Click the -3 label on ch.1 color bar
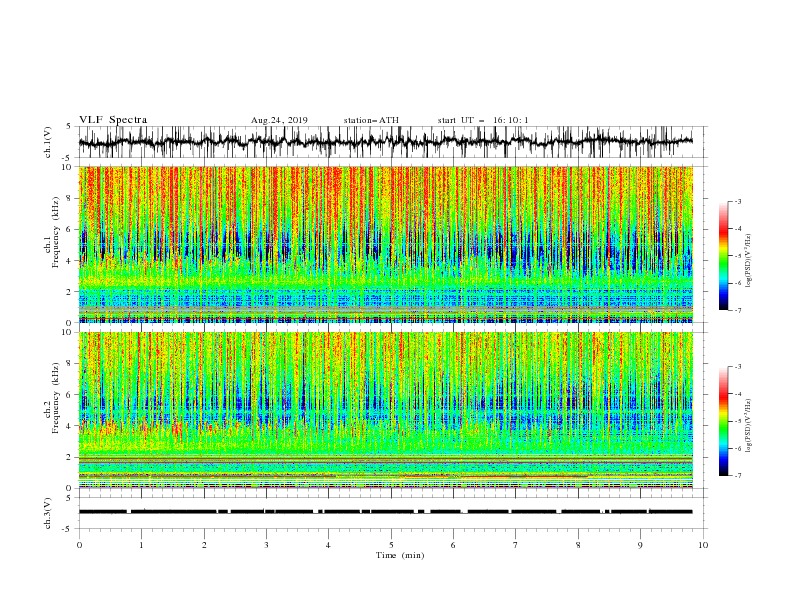792x612 pixels. [x=738, y=201]
